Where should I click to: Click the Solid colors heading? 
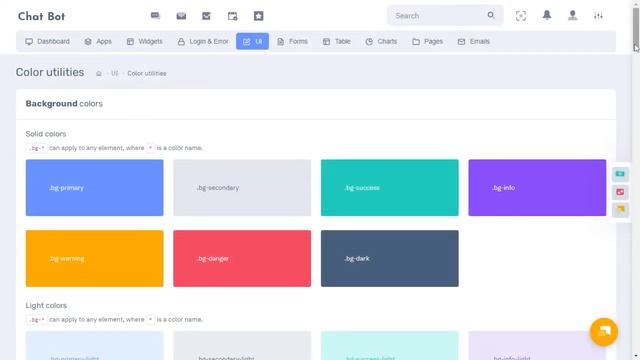click(46, 134)
